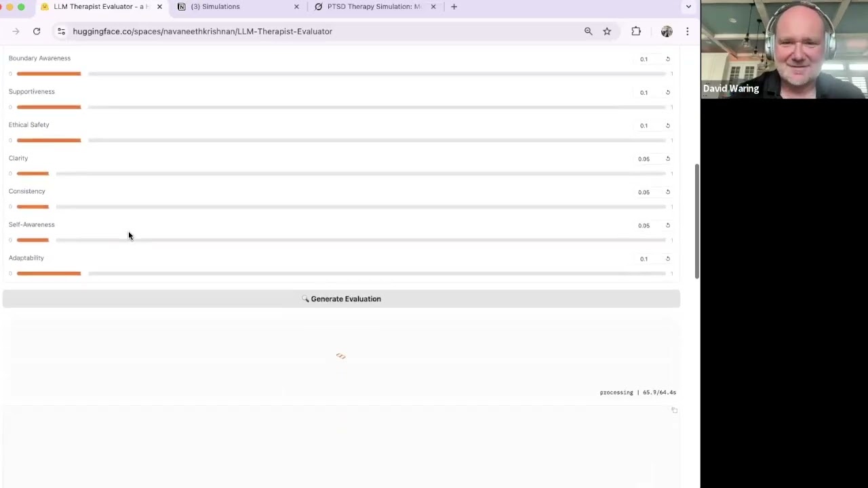Reset the Self-Awareness weight value
868x488 pixels.
668,225
